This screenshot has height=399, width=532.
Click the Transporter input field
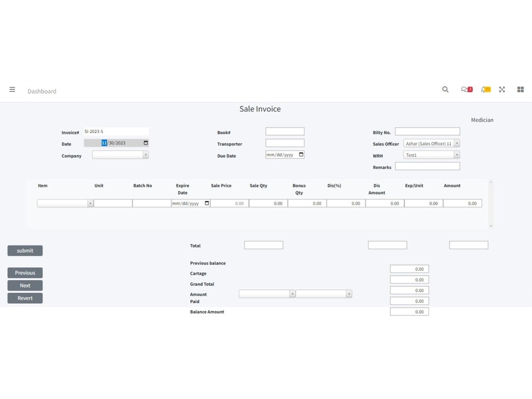(x=285, y=143)
